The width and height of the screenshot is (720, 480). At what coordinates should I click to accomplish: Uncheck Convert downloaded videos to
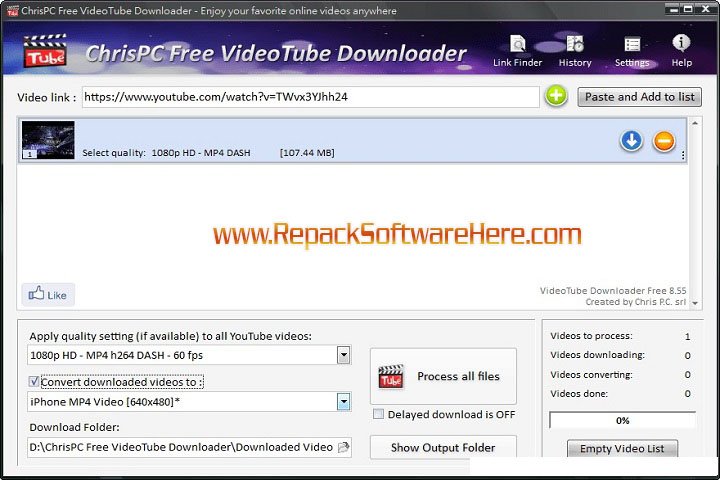(x=34, y=381)
